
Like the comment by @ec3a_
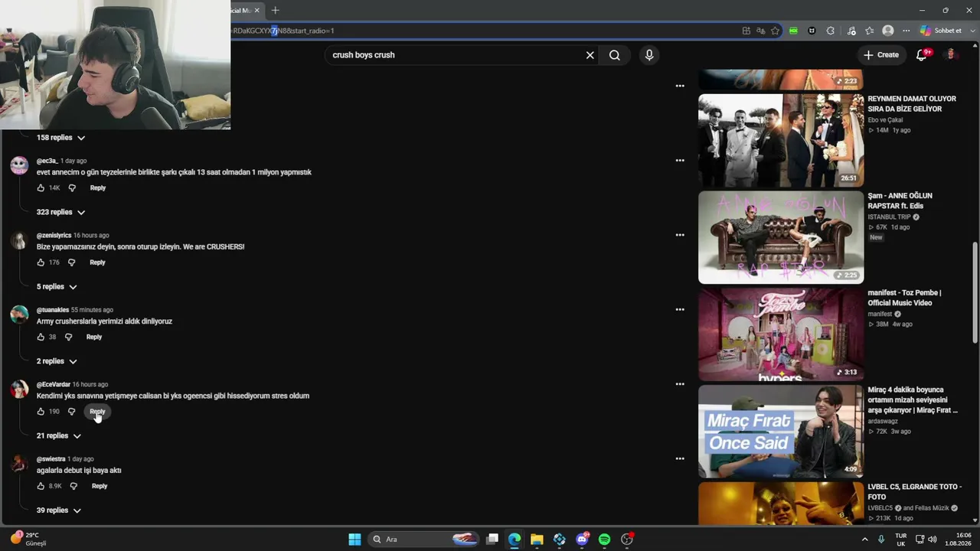[x=41, y=188]
